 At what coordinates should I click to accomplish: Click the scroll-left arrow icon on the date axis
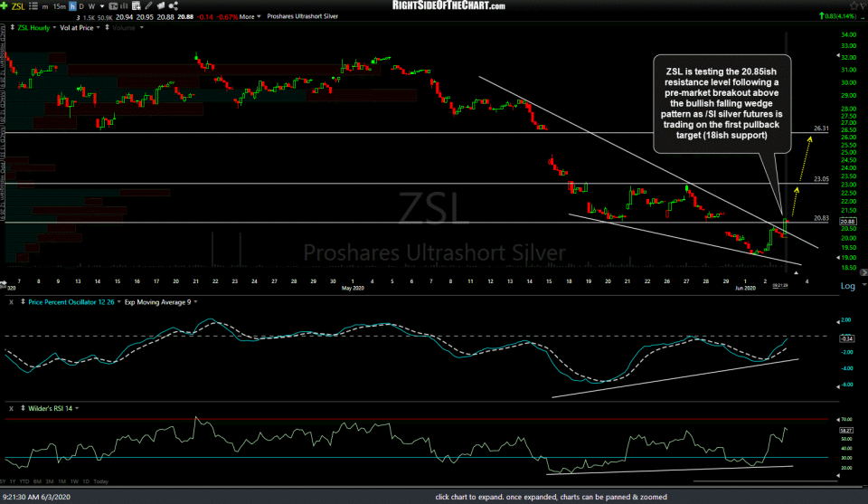pyautogui.click(x=3, y=284)
